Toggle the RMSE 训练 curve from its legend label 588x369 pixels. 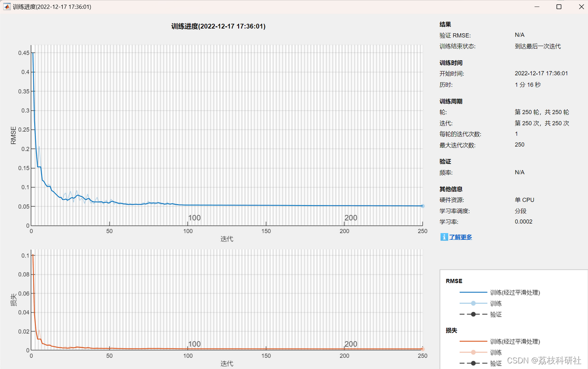point(496,303)
